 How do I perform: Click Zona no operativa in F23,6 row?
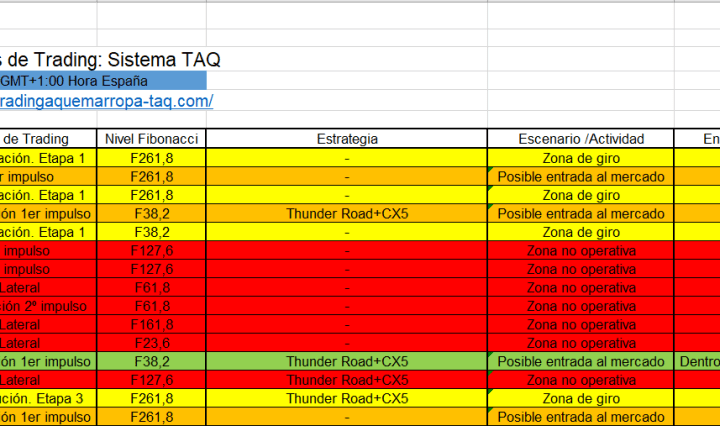[581, 343]
